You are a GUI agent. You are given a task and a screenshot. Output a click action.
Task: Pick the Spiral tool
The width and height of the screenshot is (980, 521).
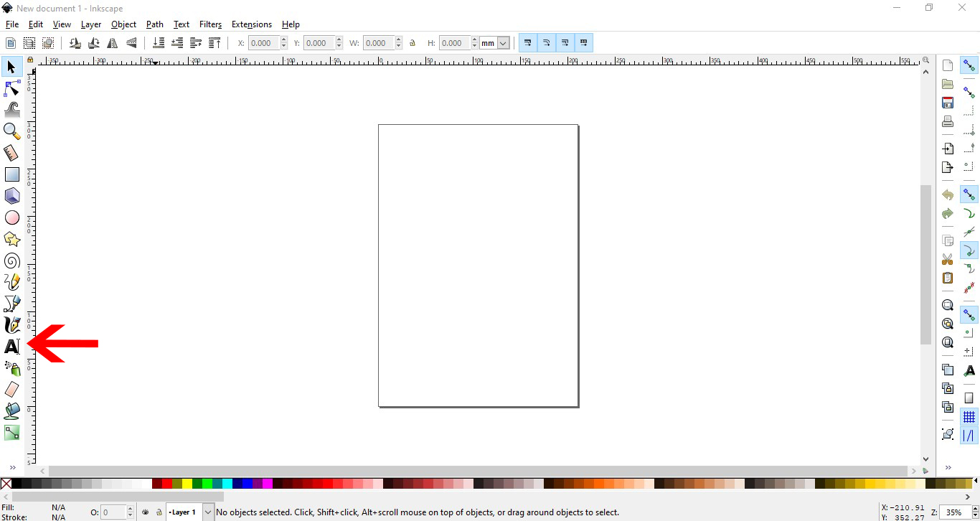coord(11,260)
